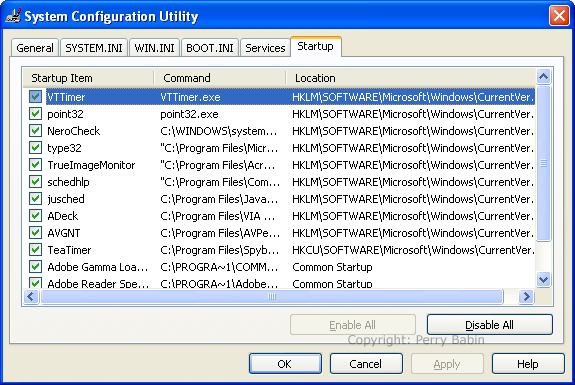Select the TeaTimer row name
The height and width of the screenshot is (385, 575).
pos(69,250)
